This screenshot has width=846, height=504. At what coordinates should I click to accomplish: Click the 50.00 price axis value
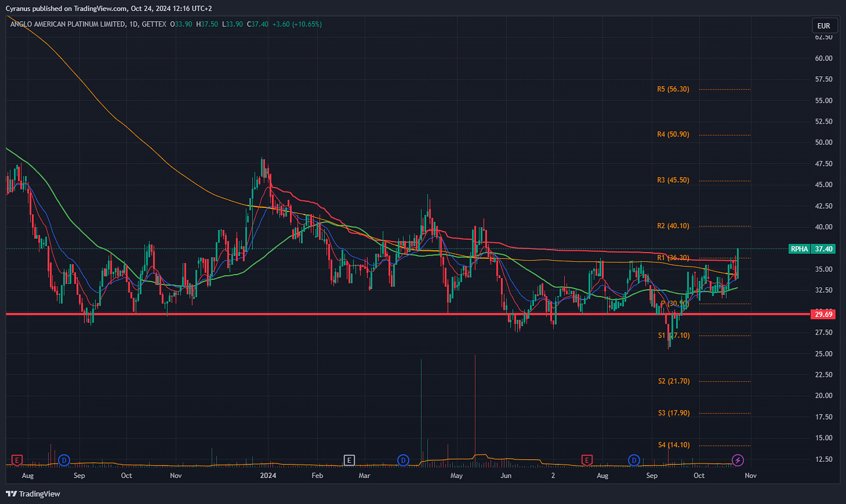[823, 142]
